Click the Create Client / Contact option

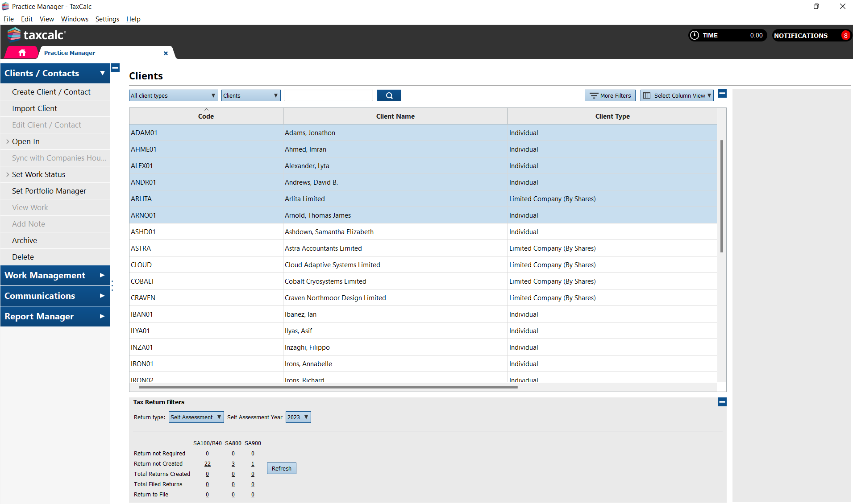52,92
